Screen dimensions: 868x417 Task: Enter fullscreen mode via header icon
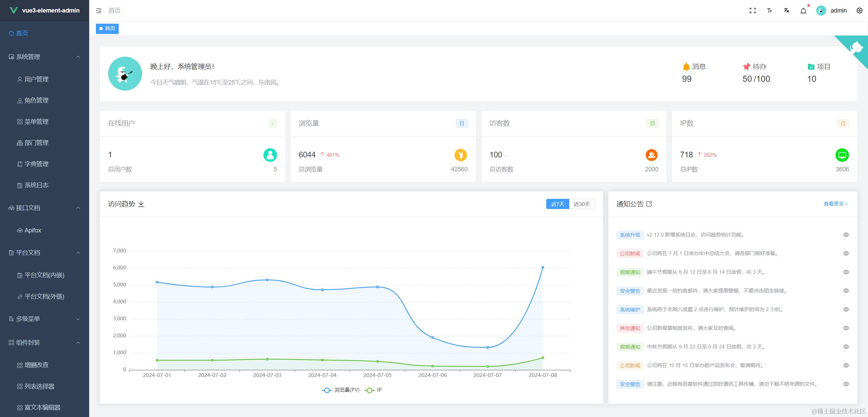(753, 11)
